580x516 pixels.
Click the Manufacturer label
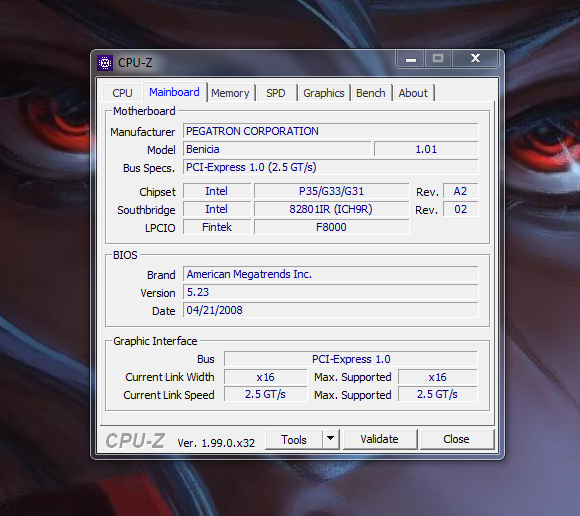(x=142, y=132)
